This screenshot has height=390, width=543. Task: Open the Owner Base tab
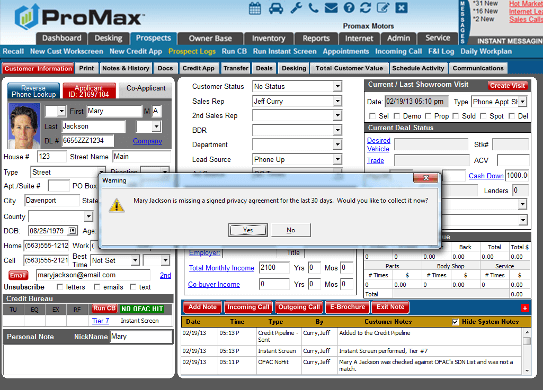tap(210, 38)
